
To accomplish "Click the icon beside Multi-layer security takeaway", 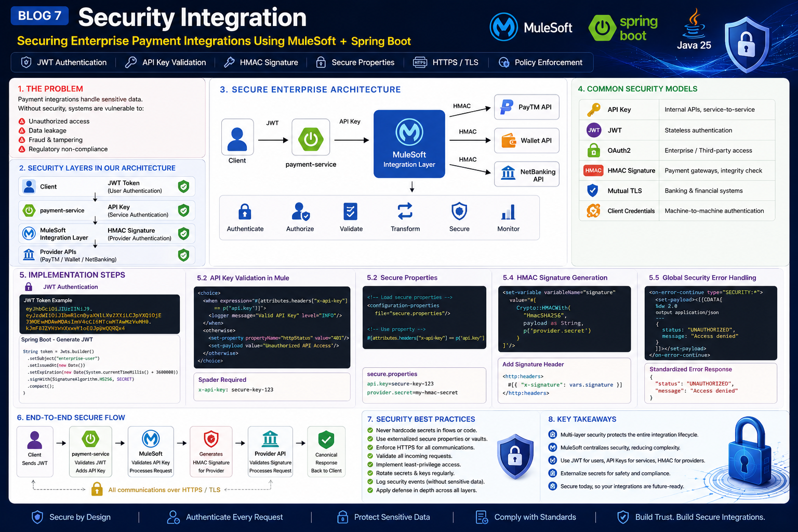I will coord(553,434).
